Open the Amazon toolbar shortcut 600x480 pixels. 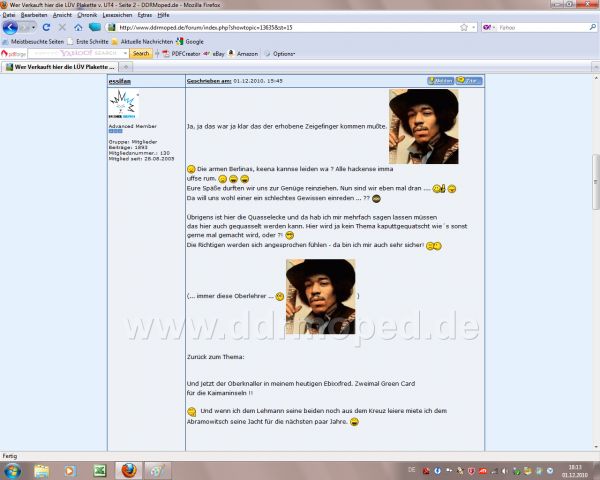(x=242, y=53)
